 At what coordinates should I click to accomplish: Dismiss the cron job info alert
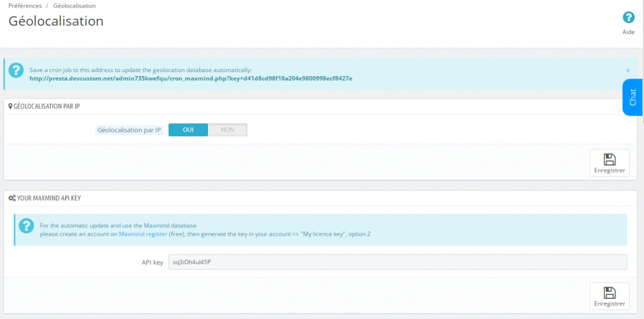pyautogui.click(x=627, y=70)
